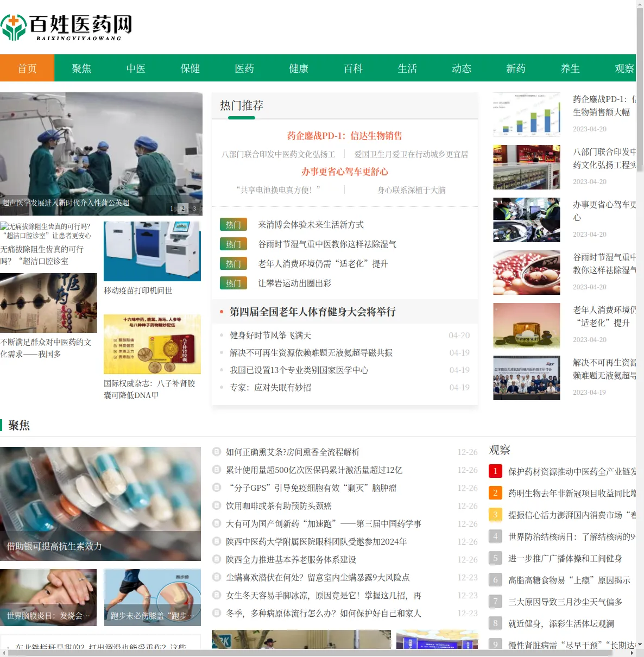Click bullet icon beside “分子GPS”引导免疫细胞

[217, 488]
